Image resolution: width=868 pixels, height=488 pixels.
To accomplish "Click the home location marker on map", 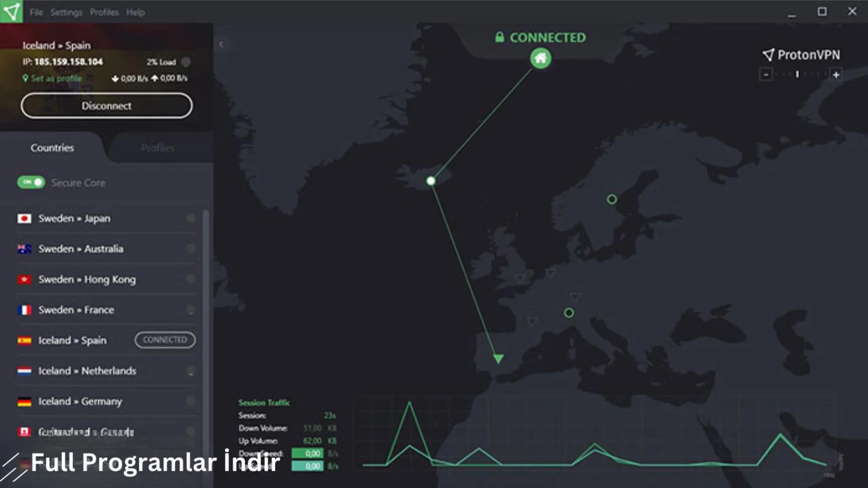I will (540, 58).
